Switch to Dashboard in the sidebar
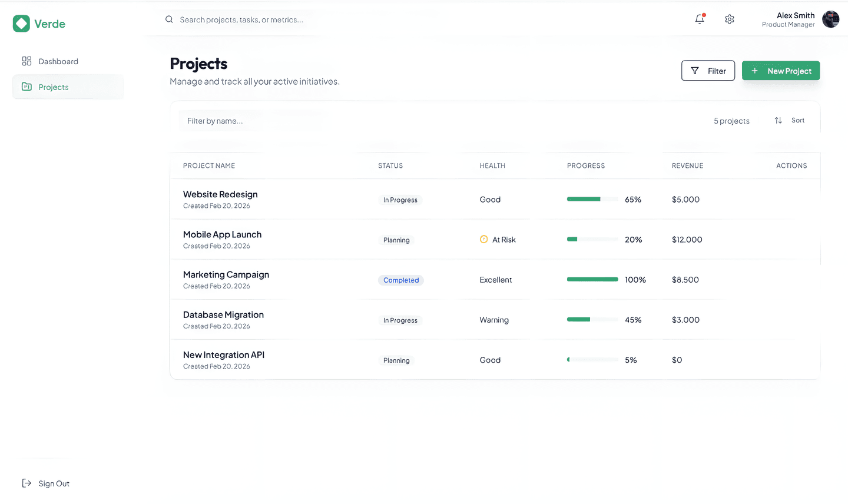Viewport: 848px width, 504px height. coord(58,61)
